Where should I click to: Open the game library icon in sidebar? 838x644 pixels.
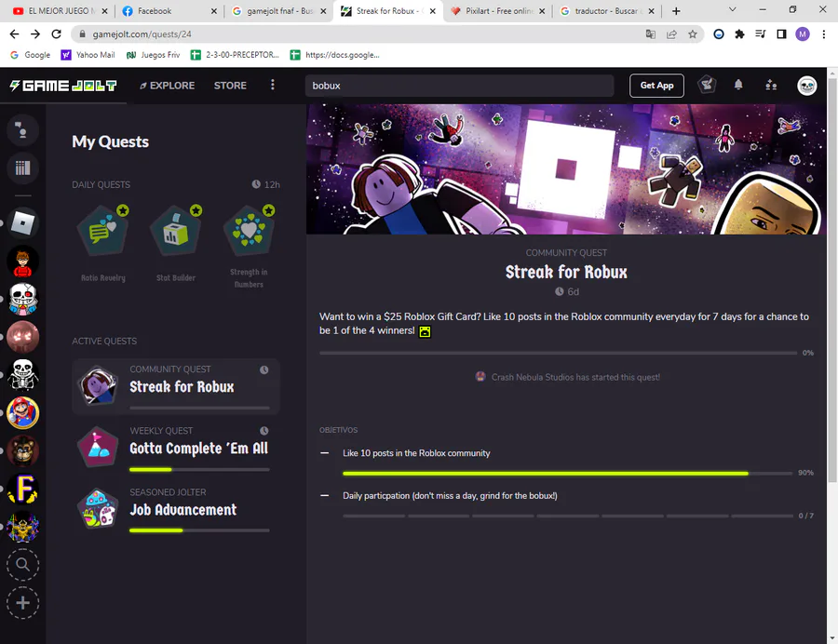[x=22, y=168]
